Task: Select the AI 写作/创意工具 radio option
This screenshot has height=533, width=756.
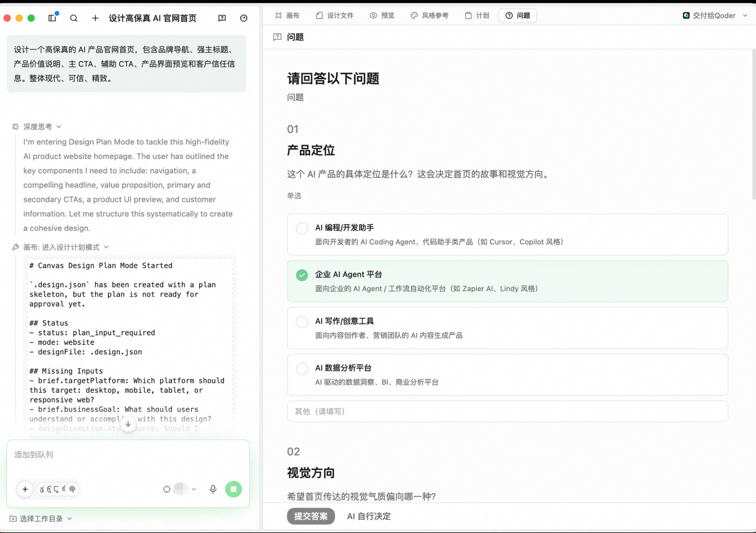Action: pyautogui.click(x=302, y=322)
